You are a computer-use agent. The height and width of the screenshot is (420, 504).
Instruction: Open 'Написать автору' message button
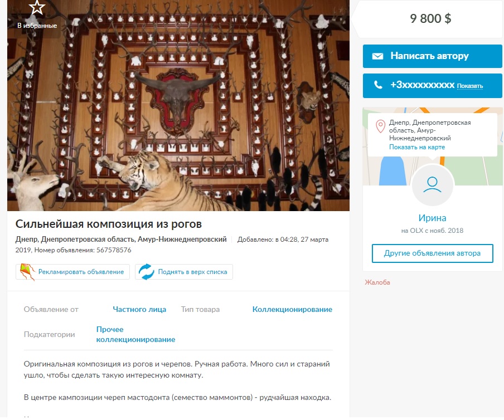432,56
